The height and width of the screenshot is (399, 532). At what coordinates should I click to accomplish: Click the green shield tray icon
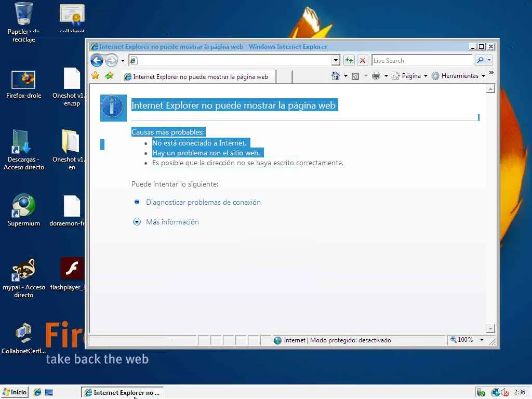(x=481, y=393)
